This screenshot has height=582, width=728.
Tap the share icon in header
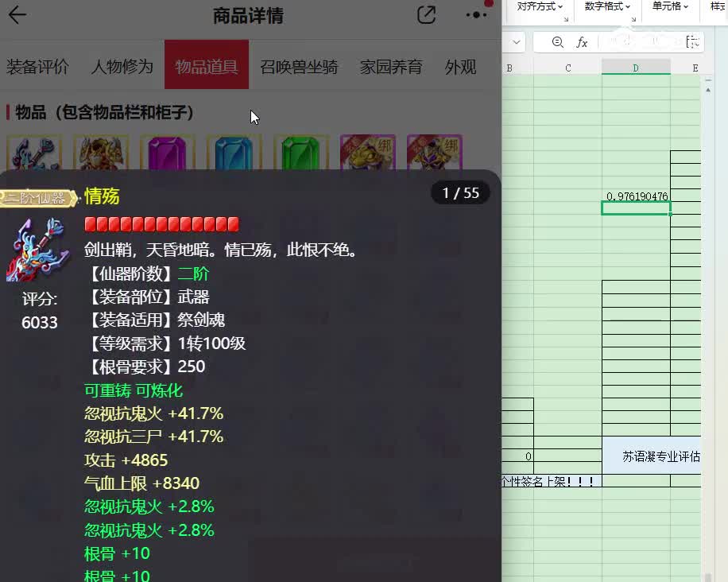pyautogui.click(x=426, y=15)
